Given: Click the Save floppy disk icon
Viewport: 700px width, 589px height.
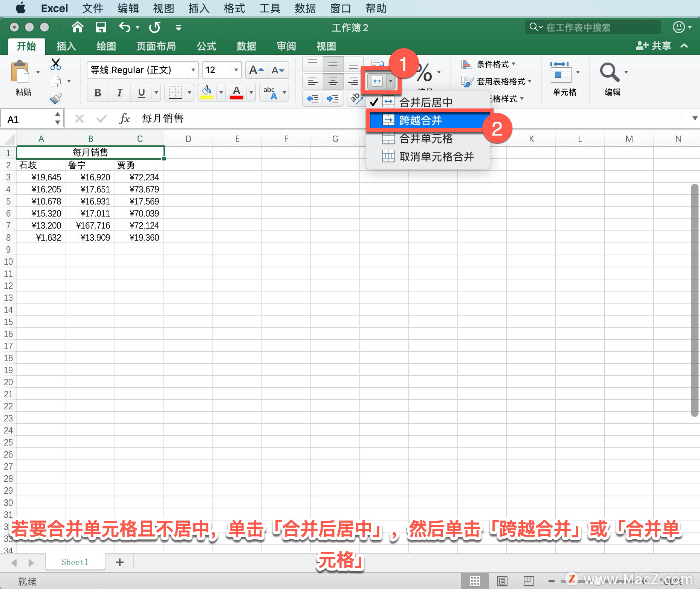Looking at the screenshot, I should click(x=101, y=27).
